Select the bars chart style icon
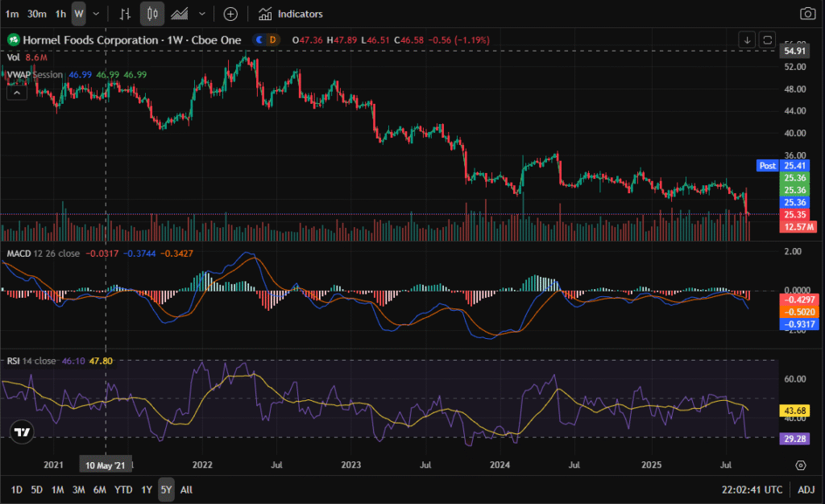 click(x=125, y=14)
